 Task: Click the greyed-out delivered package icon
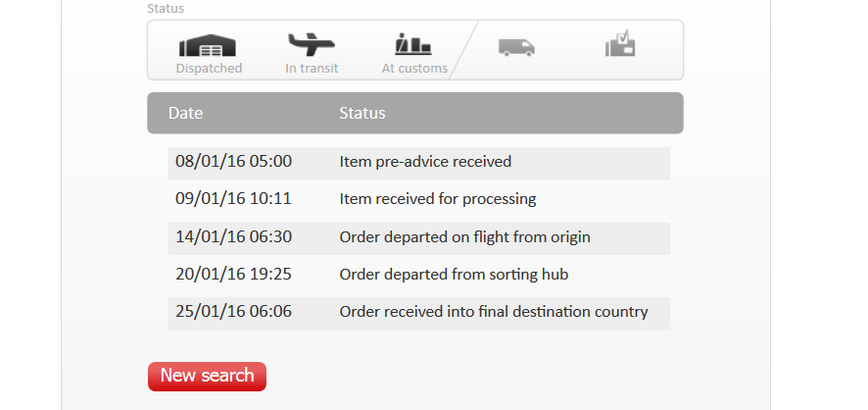[621, 45]
